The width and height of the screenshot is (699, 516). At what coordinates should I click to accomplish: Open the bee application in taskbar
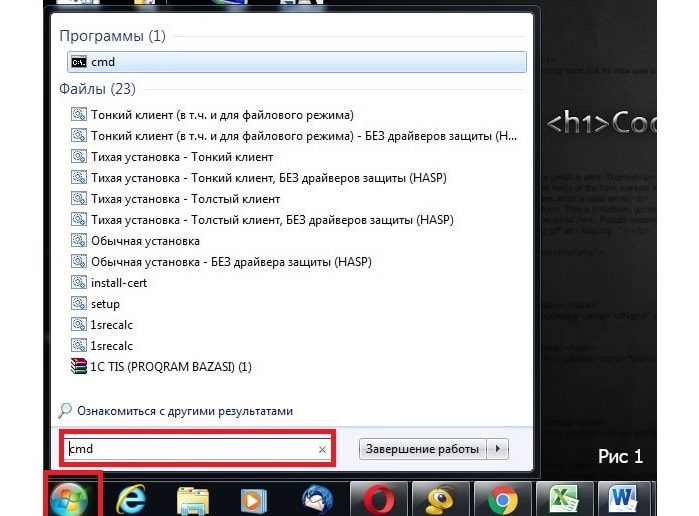click(x=440, y=500)
